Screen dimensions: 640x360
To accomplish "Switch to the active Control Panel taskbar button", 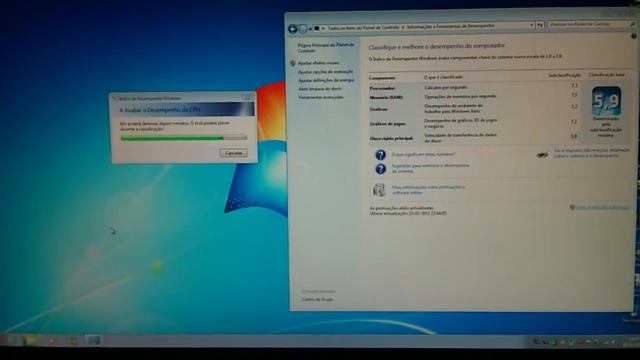I will coord(94,340).
